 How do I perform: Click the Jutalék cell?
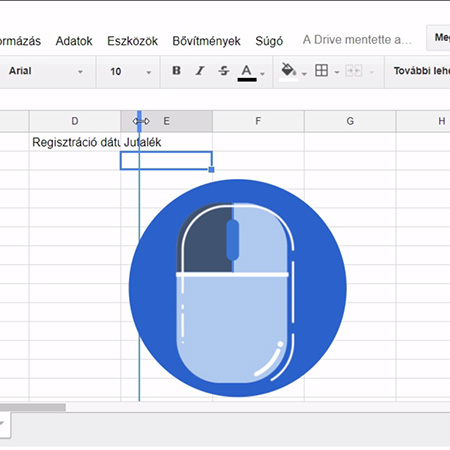point(166,142)
